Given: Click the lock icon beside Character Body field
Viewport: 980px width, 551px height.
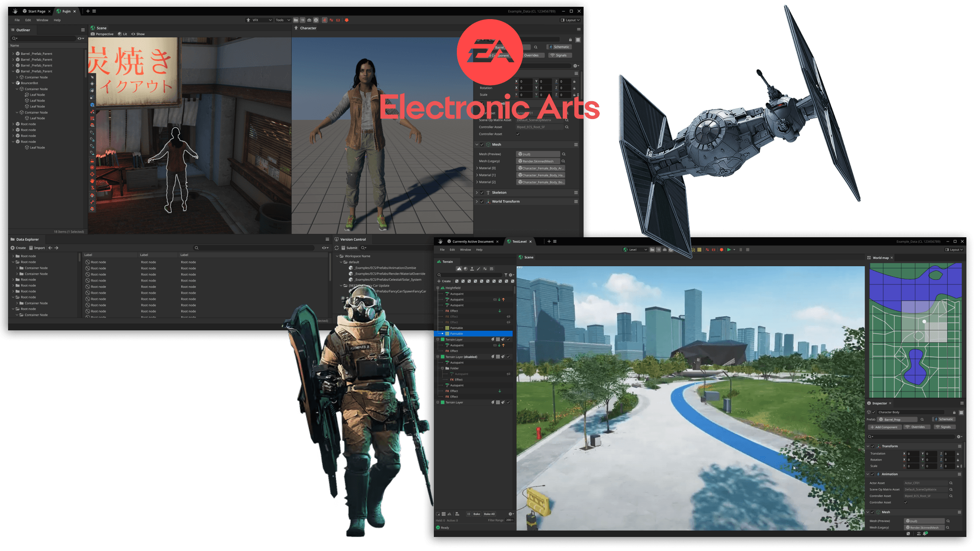Looking at the screenshot, I should 954,412.
